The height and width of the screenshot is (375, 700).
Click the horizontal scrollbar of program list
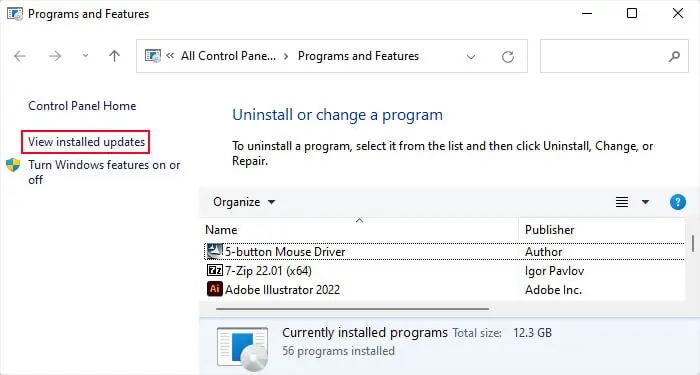click(x=352, y=308)
